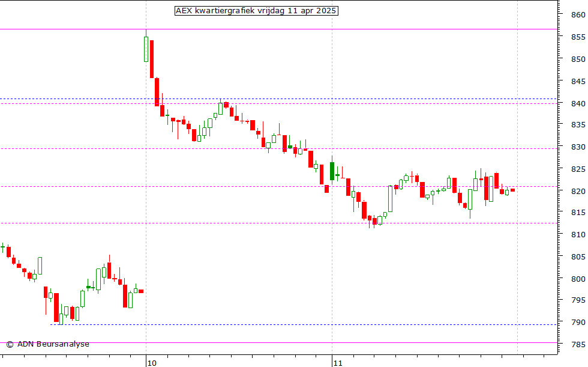Select the price axis label 795
Viewport: 588px width, 367px height.
pos(578,300)
